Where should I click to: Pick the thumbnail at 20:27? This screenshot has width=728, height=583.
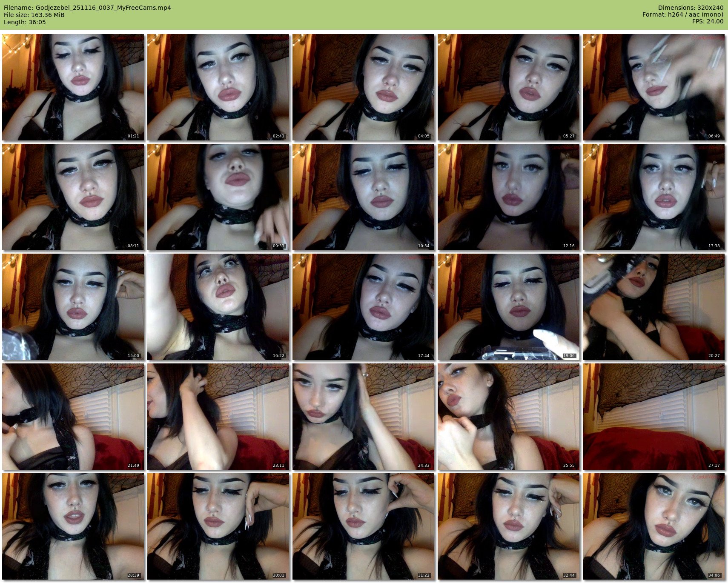click(653, 307)
